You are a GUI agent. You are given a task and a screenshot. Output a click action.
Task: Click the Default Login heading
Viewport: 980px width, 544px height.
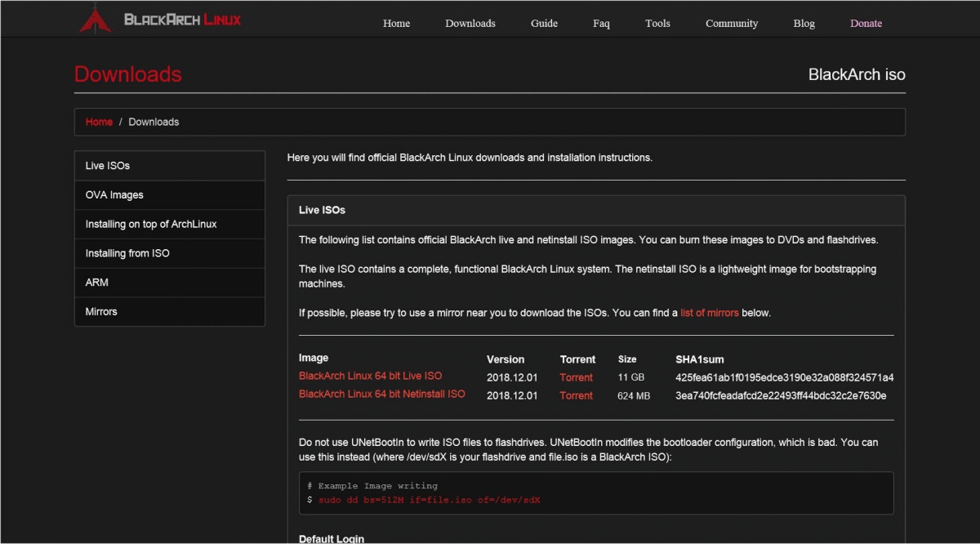tap(332, 538)
